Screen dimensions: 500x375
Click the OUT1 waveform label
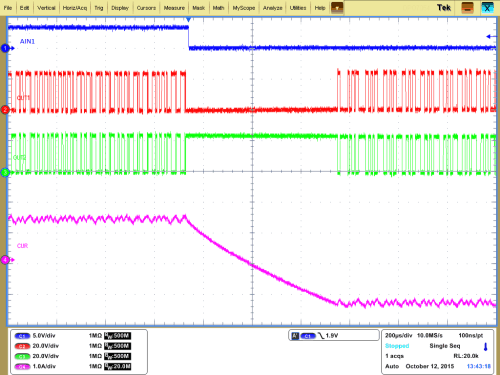tap(23, 98)
